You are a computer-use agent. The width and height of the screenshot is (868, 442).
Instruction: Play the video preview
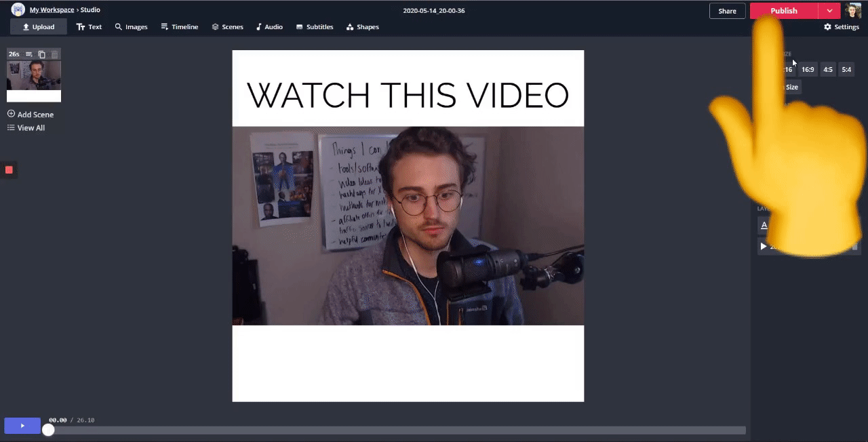tap(22, 426)
